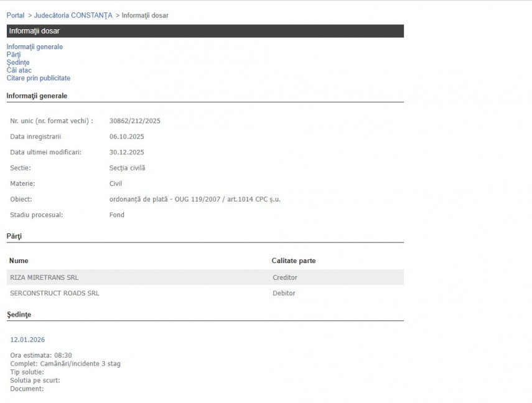Open the Căi atac link

(x=19, y=70)
